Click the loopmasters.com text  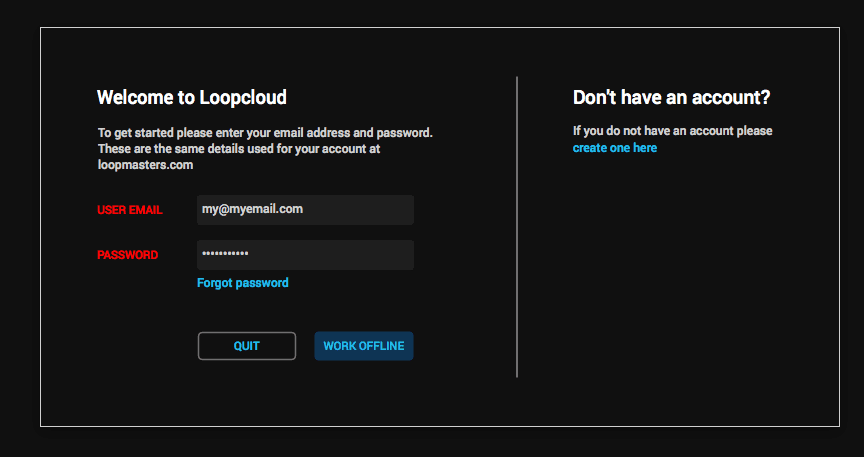(x=145, y=165)
